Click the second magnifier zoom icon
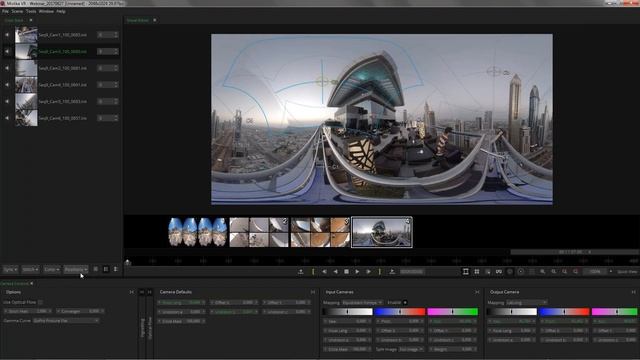The height and width of the screenshot is (360, 640). (553, 271)
